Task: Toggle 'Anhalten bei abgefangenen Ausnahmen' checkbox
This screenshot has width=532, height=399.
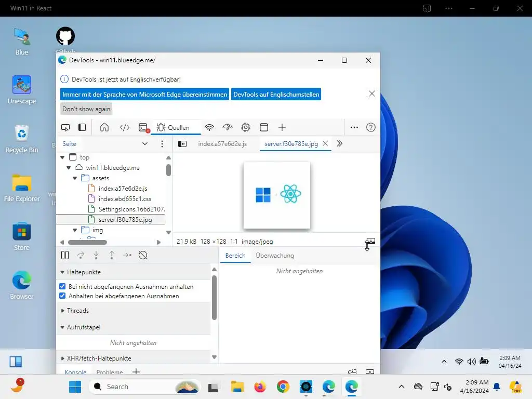Action: coord(62,296)
